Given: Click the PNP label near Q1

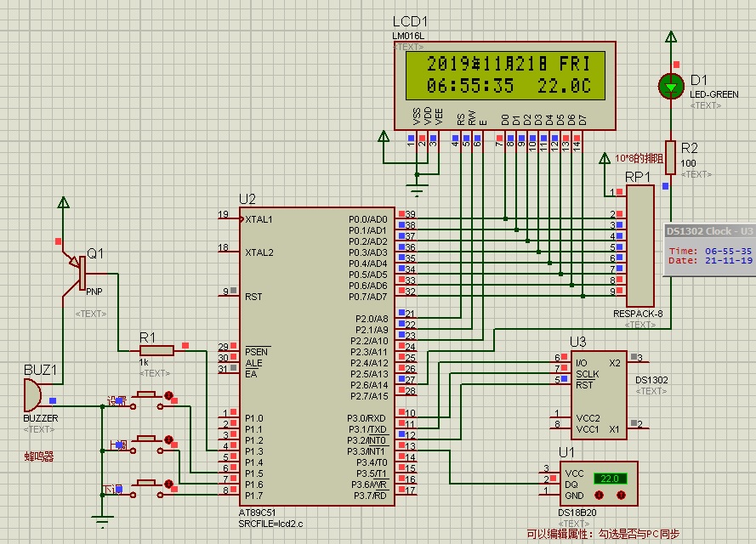Looking at the screenshot, I should (94, 292).
